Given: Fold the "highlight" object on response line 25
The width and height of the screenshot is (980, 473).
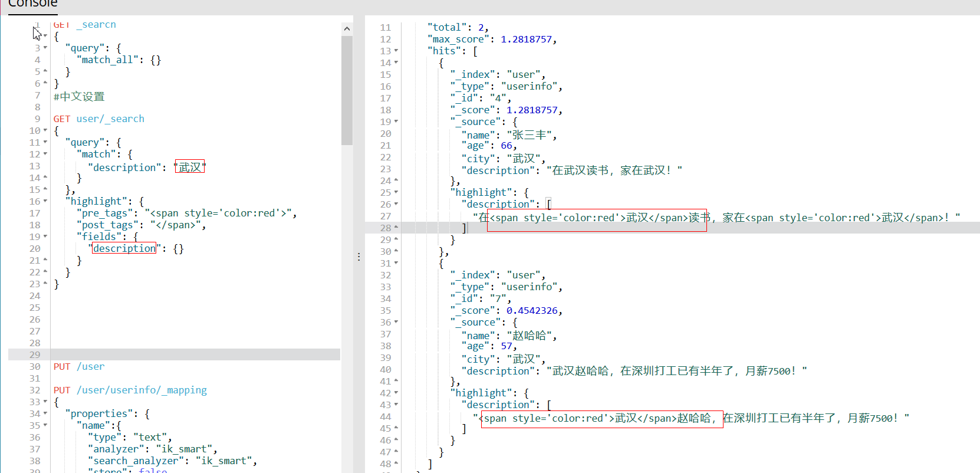Looking at the screenshot, I should point(396,192).
